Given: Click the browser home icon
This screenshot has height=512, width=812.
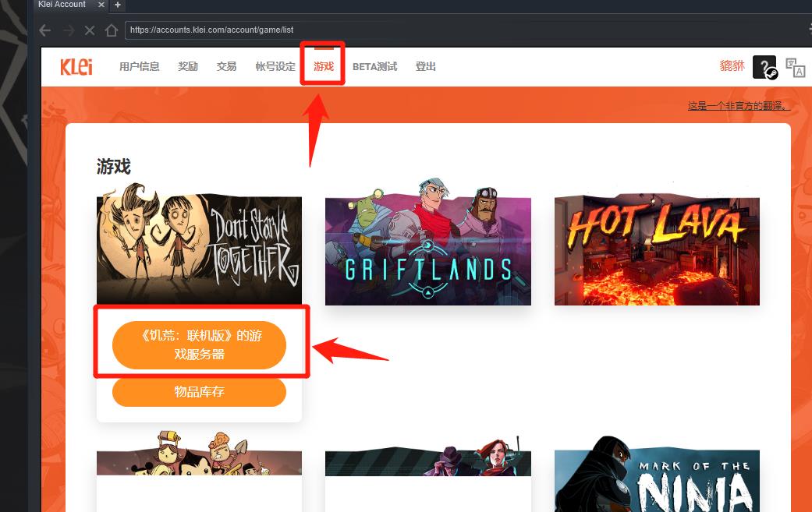Looking at the screenshot, I should click(x=112, y=30).
